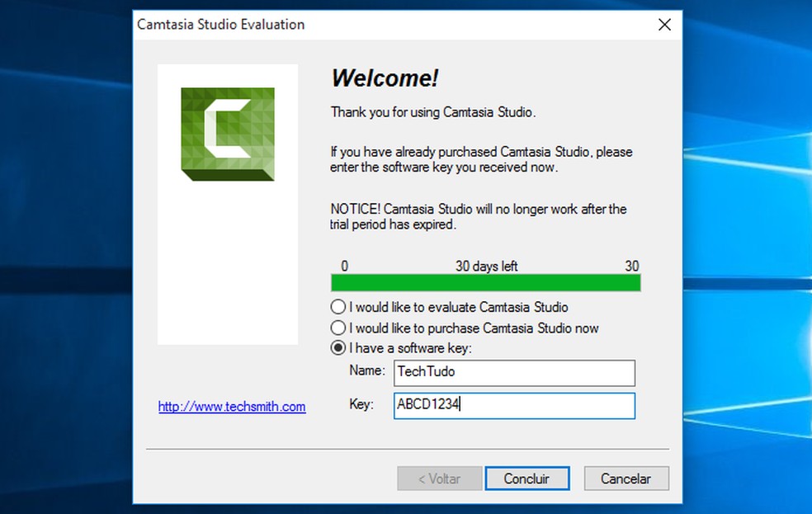Focus the Key field containing ABCD1234
This screenshot has height=514, width=812.
tap(514, 405)
